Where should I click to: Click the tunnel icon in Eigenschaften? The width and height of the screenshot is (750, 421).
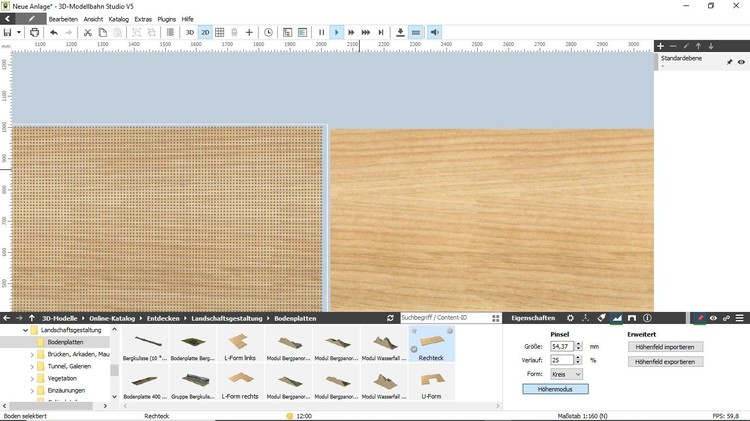pos(632,318)
